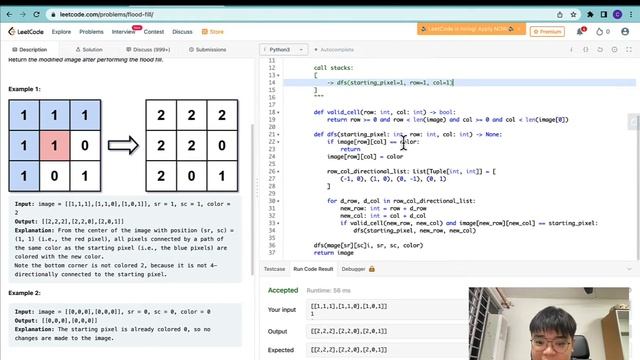Image resolution: width=640 pixels, height=360 pixels.
Task: Click the Example 1 flood fill diagram
Action: pyautogui.click(x=123, y=146)
